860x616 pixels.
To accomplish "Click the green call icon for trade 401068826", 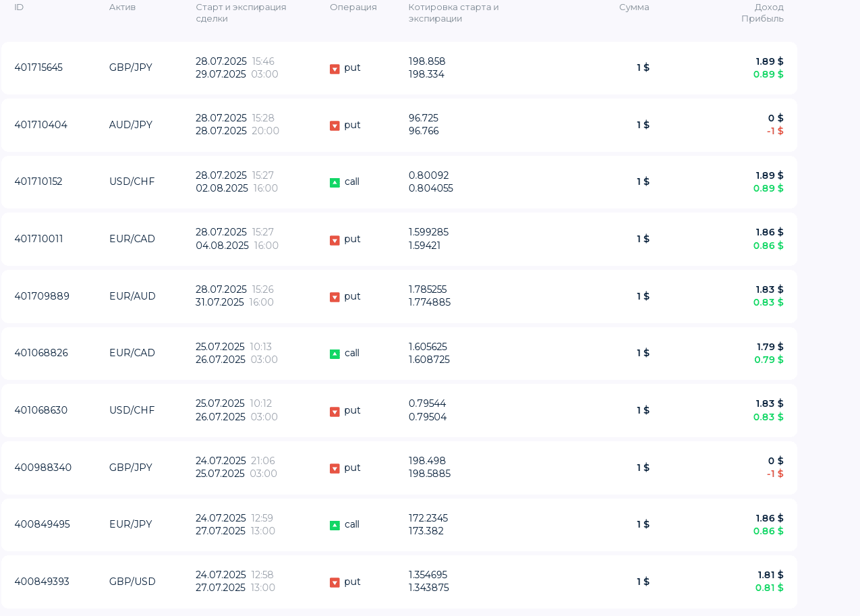I will click(x=335, y=354).
